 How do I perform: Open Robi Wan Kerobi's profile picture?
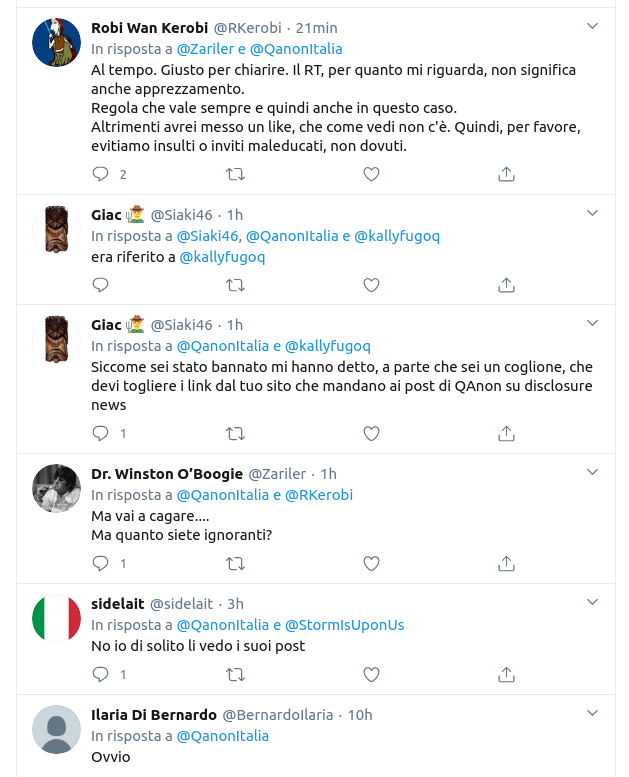(57, 42)
